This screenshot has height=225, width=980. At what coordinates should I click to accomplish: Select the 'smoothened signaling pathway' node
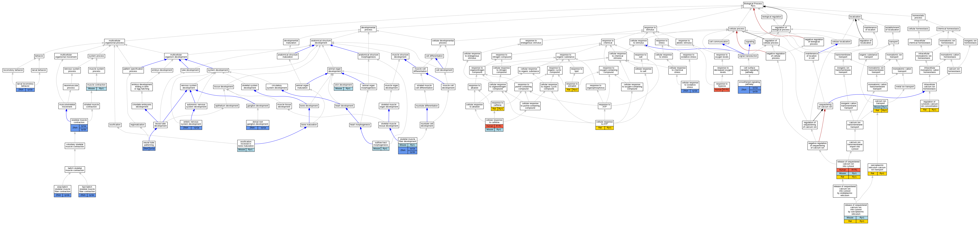coord(749,87)
